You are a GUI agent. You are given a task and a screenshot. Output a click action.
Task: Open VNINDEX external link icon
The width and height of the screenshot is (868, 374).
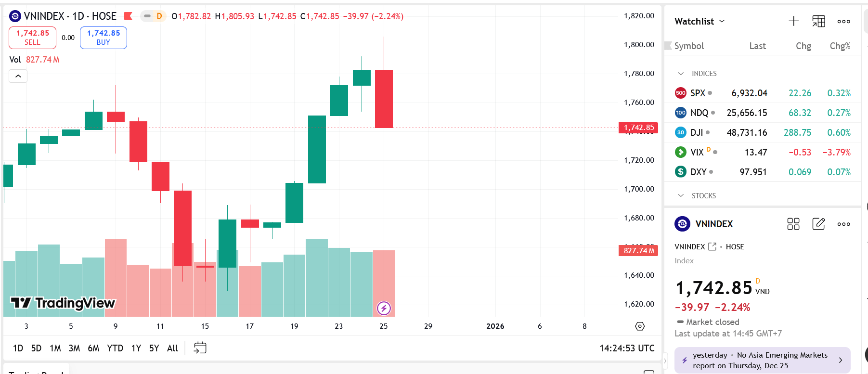712,246
